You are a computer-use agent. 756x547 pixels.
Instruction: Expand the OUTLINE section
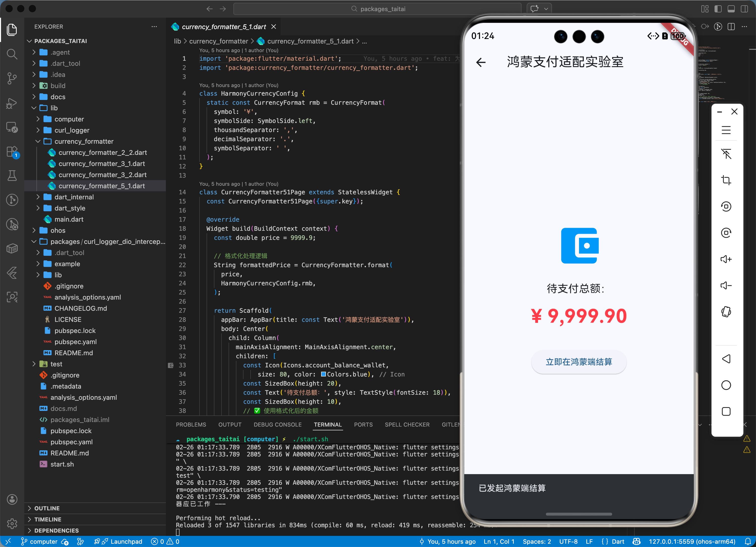pos(47,508)
